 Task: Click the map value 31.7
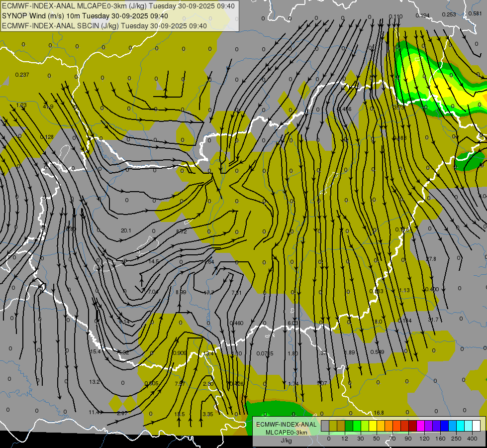433,320
